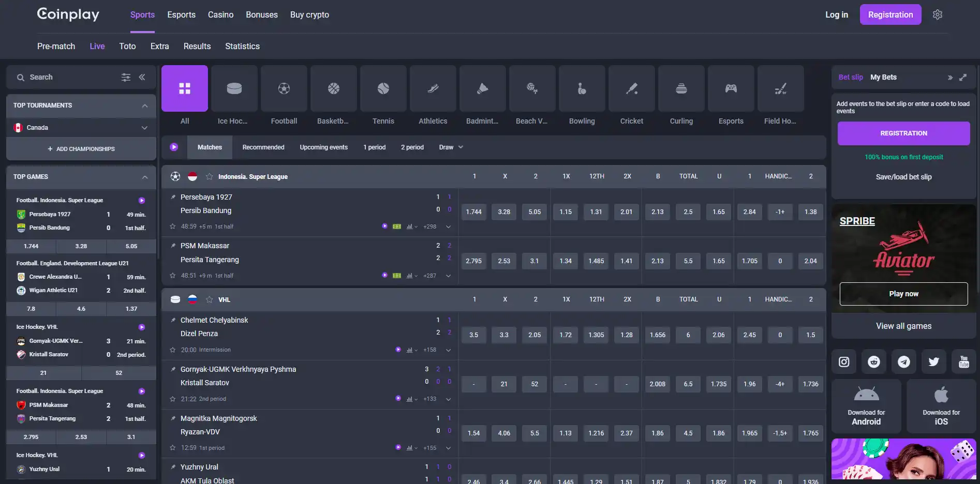
Task: Choose the Field Hockey sport icon
Action: coord(781,88)
